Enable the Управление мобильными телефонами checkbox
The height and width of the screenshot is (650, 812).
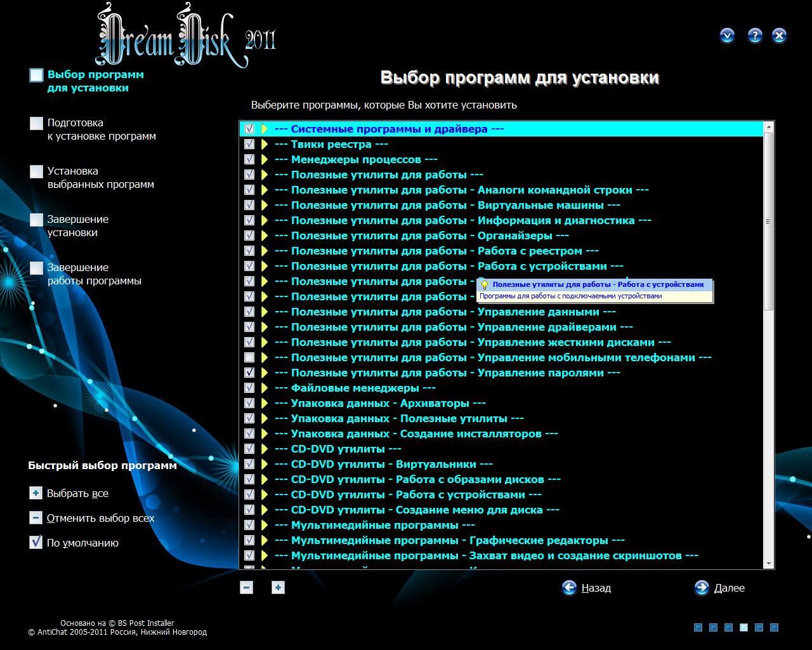[x=249, y=357]
